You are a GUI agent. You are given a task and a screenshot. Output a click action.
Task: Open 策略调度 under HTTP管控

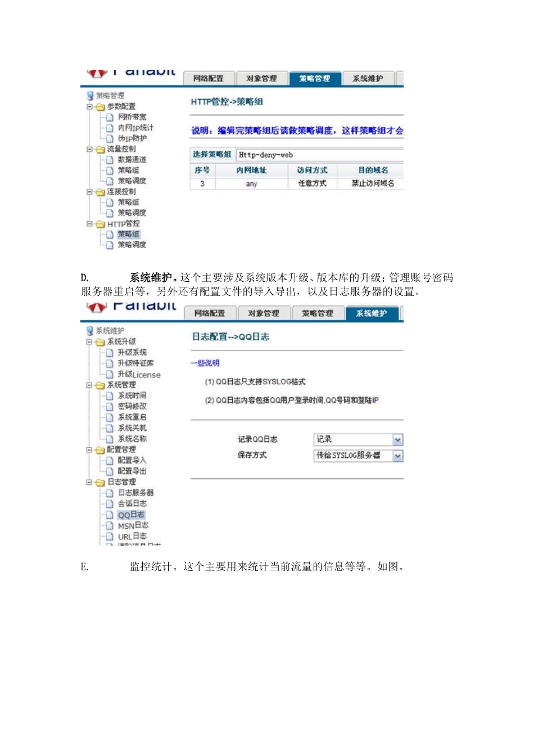[x=132, y=245]
